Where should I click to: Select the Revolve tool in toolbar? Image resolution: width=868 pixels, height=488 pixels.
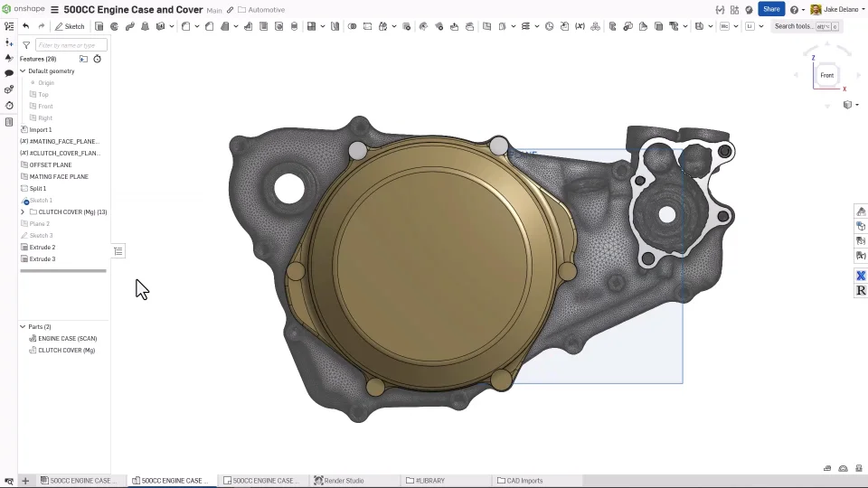(x=114, y=26)
